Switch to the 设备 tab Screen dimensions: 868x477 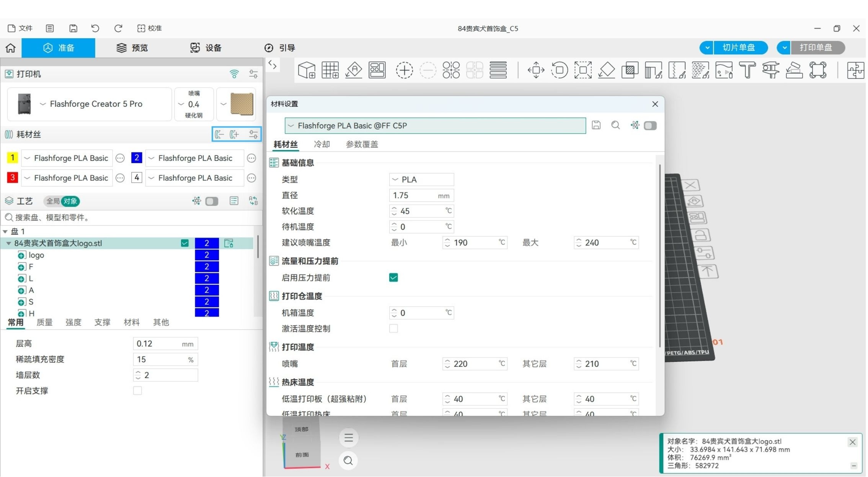(206, 48)
